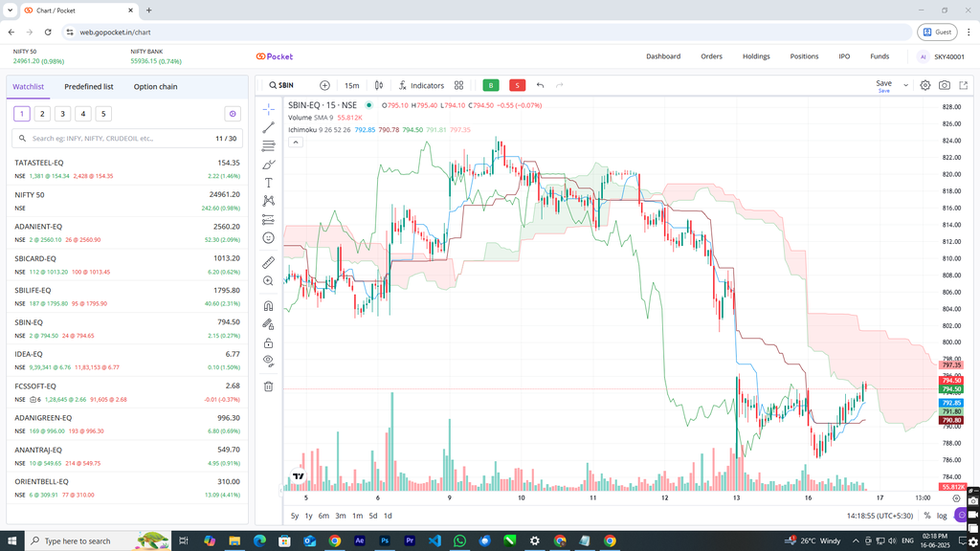This screenshot has width=980, height=551.
Task: Select watchlist number 5
Action: [x=103, y=114]
